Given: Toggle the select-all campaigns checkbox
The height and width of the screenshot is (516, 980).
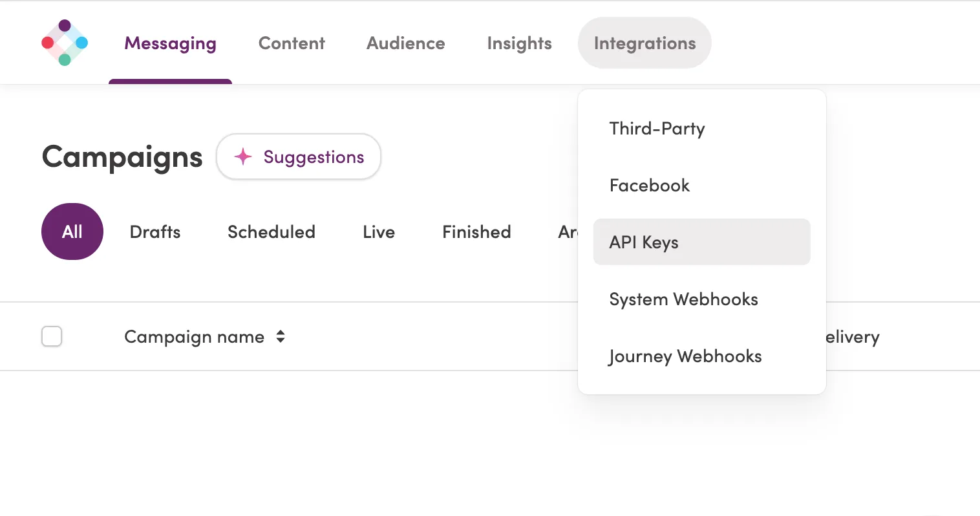Looking at the screenshot, I should [x=52, y=336].
